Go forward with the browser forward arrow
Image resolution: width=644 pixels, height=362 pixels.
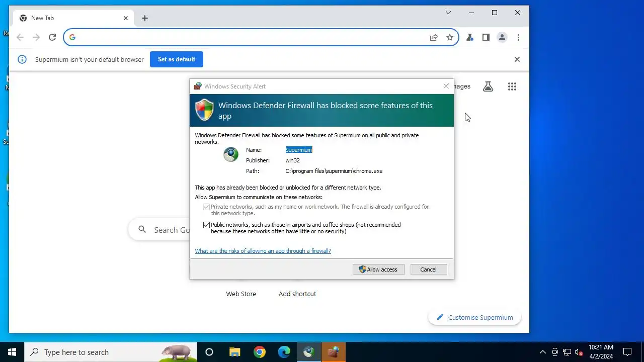pos(36,37)
